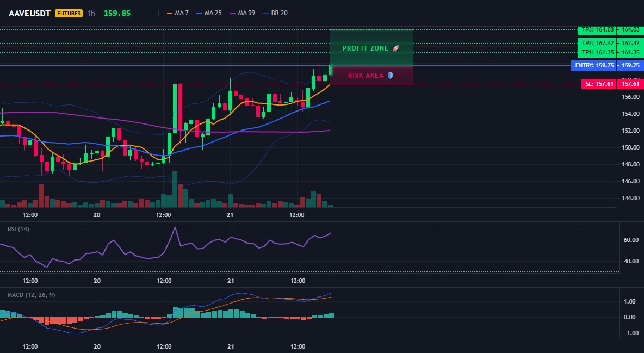Click the TP1: 161.35 target label
The width and height of the screenshot is (644, 353).
point(597,53)
